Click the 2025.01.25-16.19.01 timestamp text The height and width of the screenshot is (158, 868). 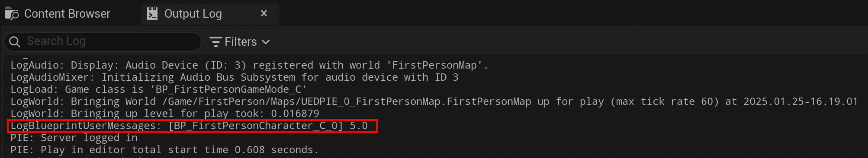coord(800,101)
